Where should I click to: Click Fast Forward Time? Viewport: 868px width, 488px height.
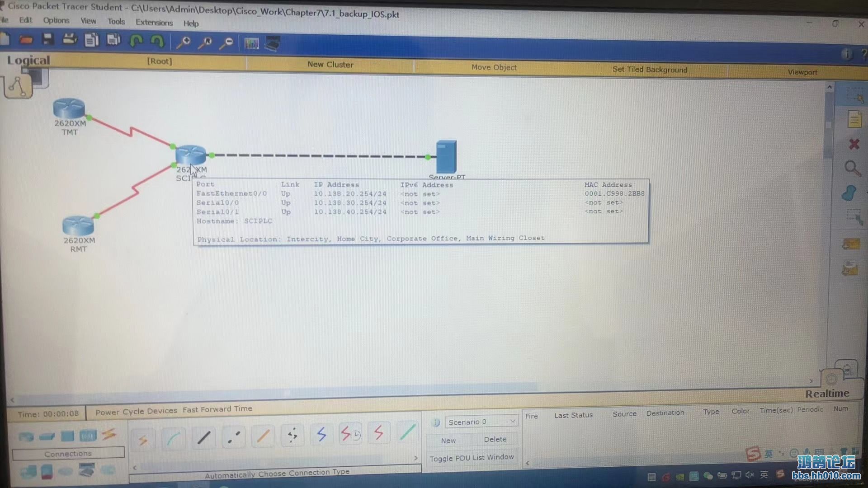[x=217, y=409]
